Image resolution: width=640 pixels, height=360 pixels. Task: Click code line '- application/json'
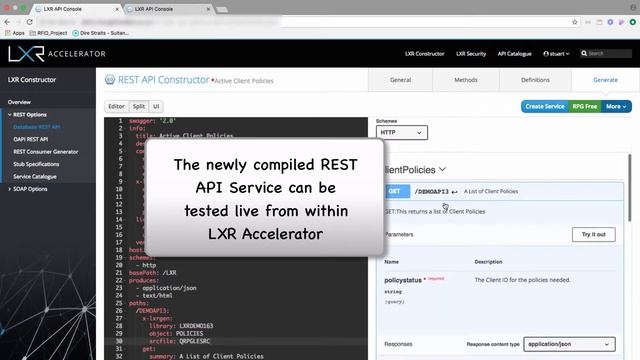pyautogui.click(x=166, y=288)
